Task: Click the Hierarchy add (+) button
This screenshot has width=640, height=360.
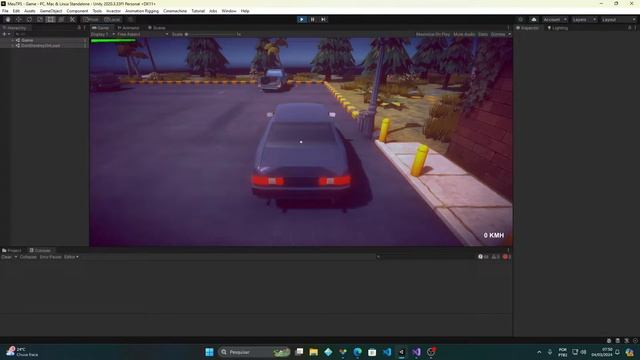Action: [4, 34]
